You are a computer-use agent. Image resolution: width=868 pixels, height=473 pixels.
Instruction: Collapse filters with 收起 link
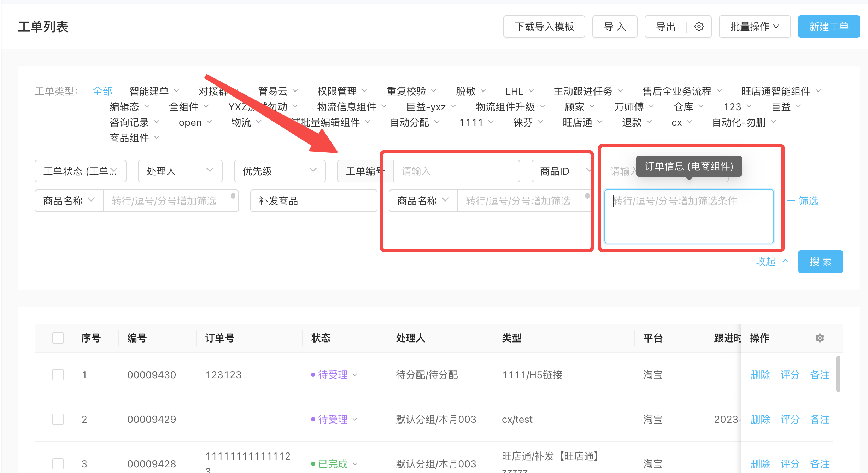772,261
